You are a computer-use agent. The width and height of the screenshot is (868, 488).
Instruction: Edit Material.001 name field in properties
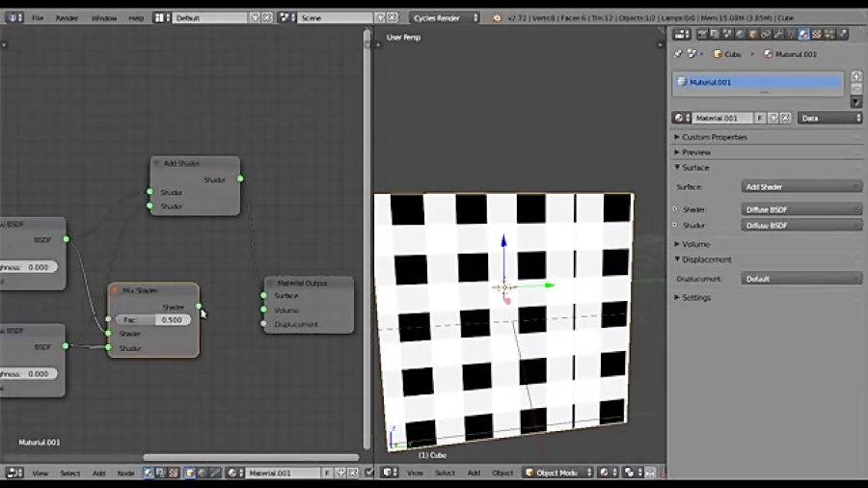pos(722,118)
